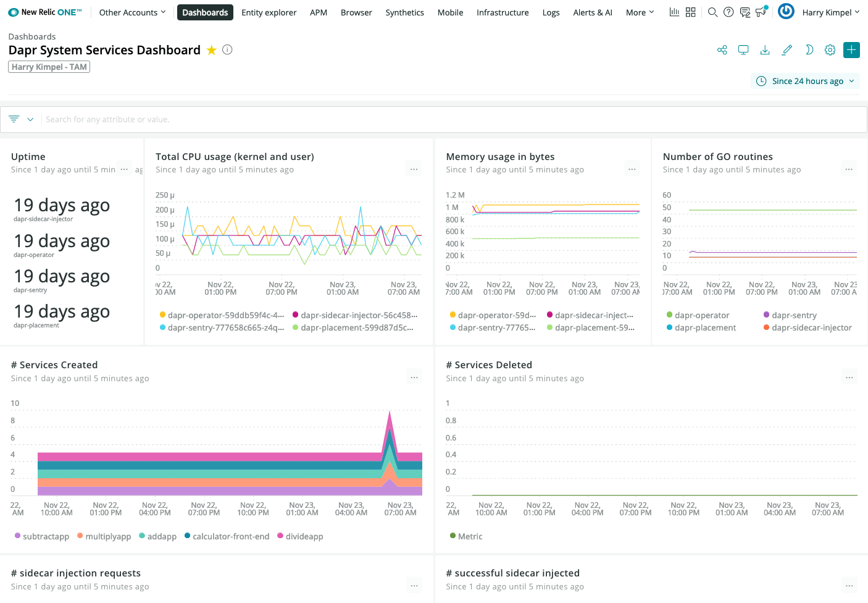
Task: Click the share dashboard icon
Action: click(x=722, y=49)
